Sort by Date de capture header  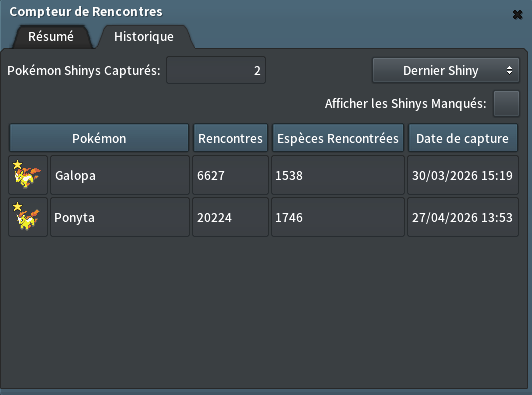coord(463,138)
